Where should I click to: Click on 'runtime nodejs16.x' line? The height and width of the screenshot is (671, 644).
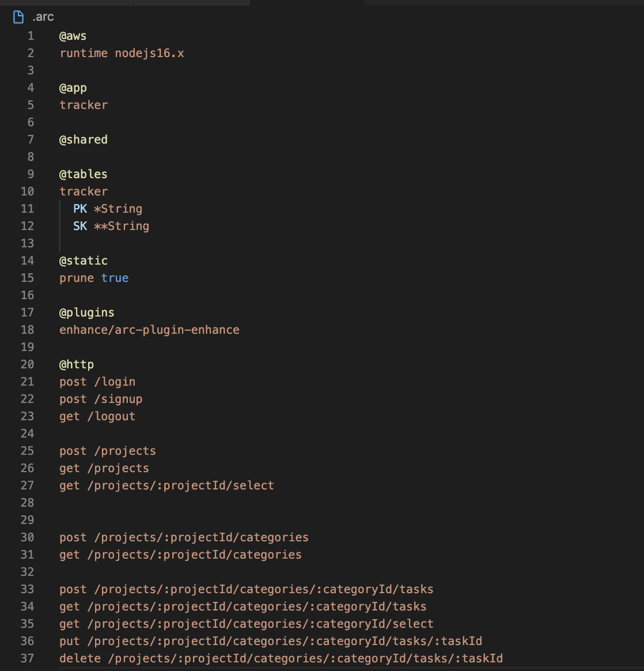pos(122,53)
